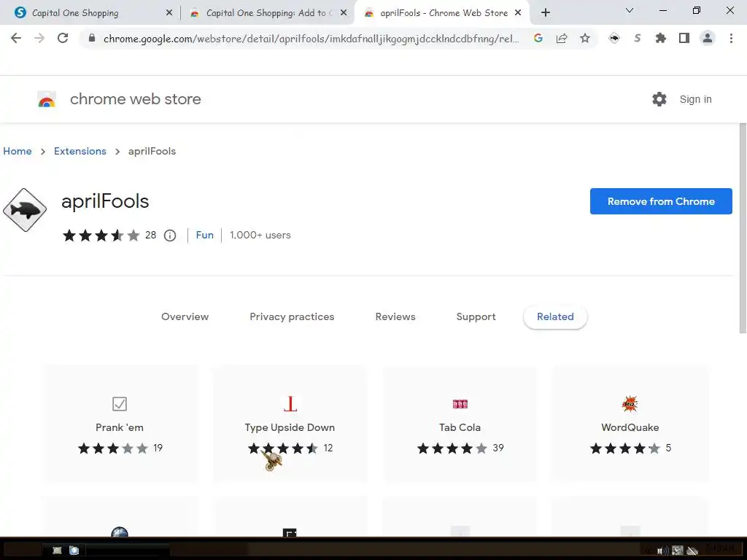The image size is (747, 560).
Task: Go back with the browser back arrow
Action: 16,38
